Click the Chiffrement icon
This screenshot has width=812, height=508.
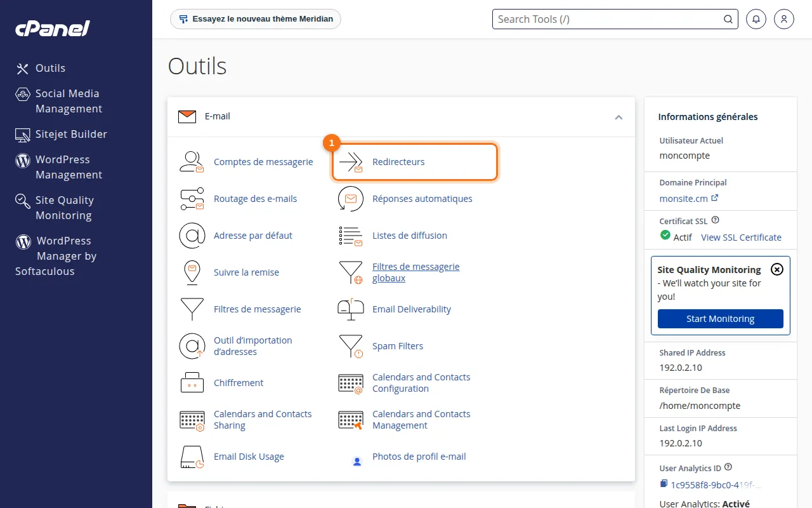[x=192, y=383]
